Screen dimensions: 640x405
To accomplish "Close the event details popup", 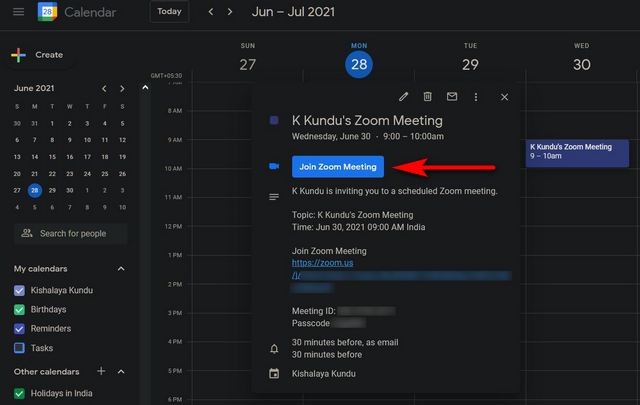I will 504,97.
